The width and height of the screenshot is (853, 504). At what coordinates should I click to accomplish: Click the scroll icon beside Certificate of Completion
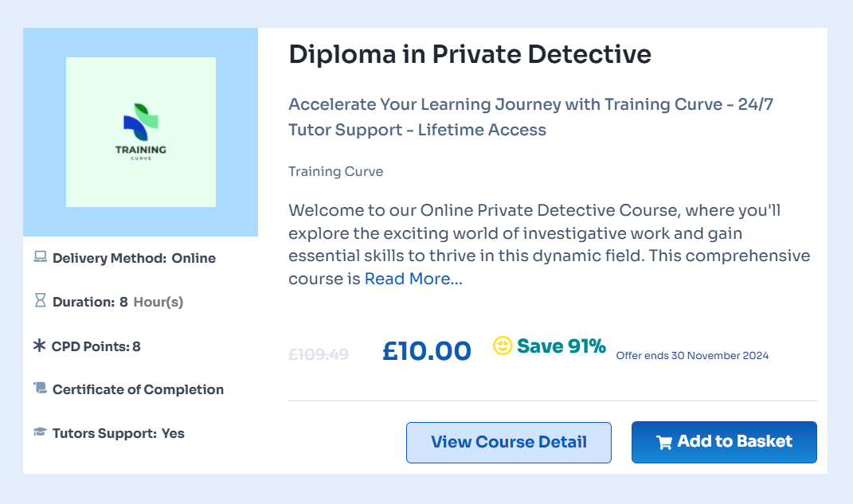41,388
